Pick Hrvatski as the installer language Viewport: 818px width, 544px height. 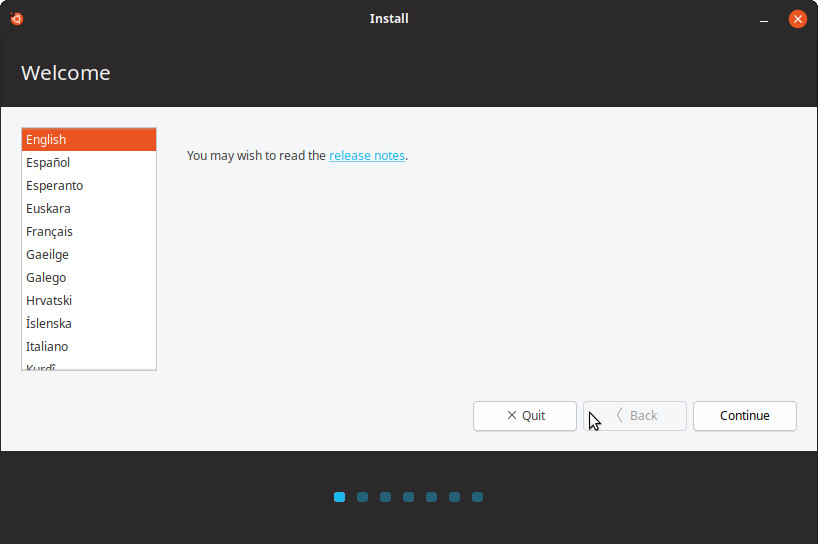[88, 301]
